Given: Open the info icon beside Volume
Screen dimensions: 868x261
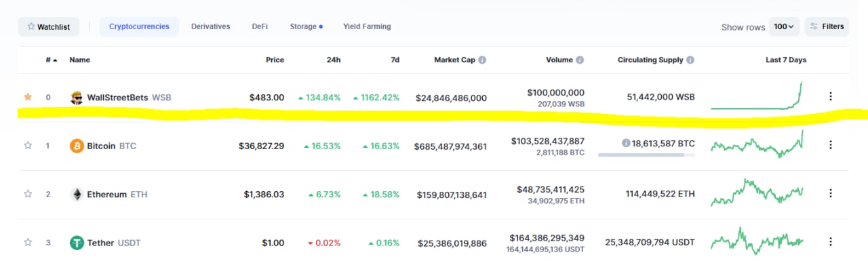Looking at the screenshot, I should pyautogui.click(x=580, y=60).
